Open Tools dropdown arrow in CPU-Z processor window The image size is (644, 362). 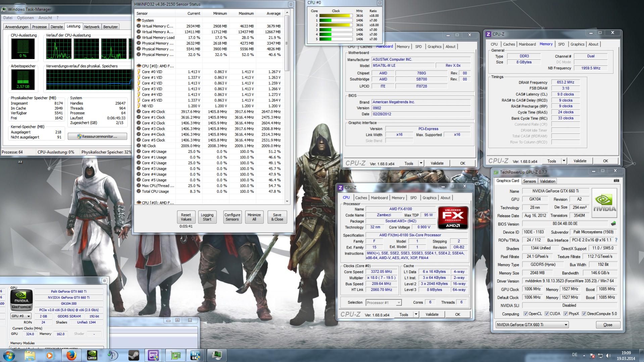pyautogui.click(x=416, y=314)
